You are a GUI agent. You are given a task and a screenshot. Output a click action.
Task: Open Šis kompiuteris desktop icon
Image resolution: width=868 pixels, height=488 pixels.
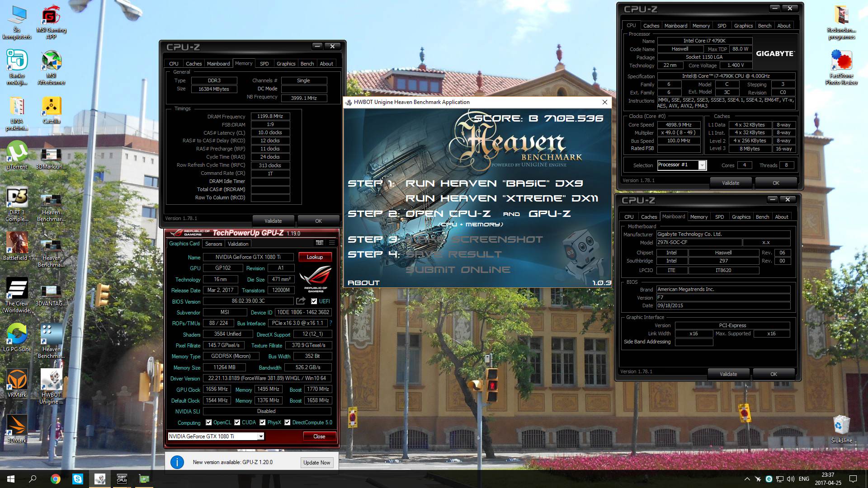coord(17,23)
